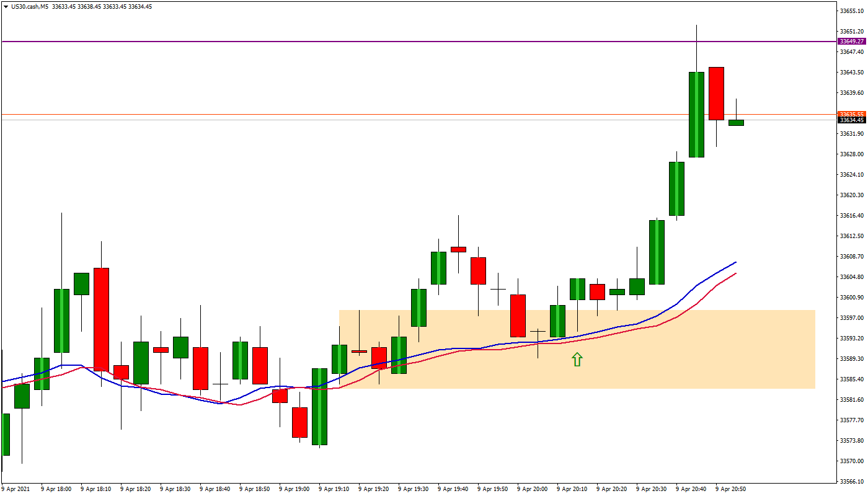
Task: Click the 33577.70 price axis label
Action: (852, 420)
